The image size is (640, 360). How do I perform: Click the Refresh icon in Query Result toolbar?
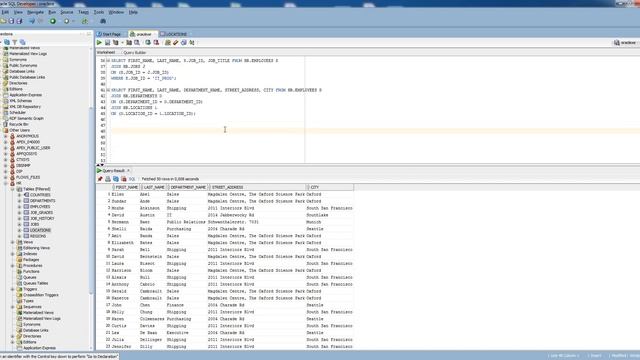[x=116, y=179]
